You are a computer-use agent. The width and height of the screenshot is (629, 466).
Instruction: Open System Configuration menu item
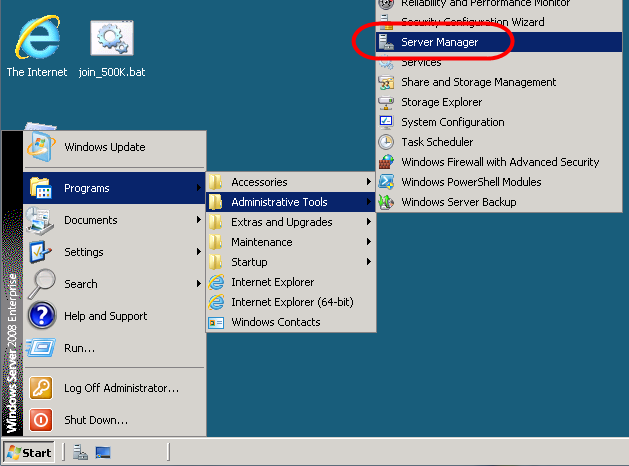[x=499, y=122]
